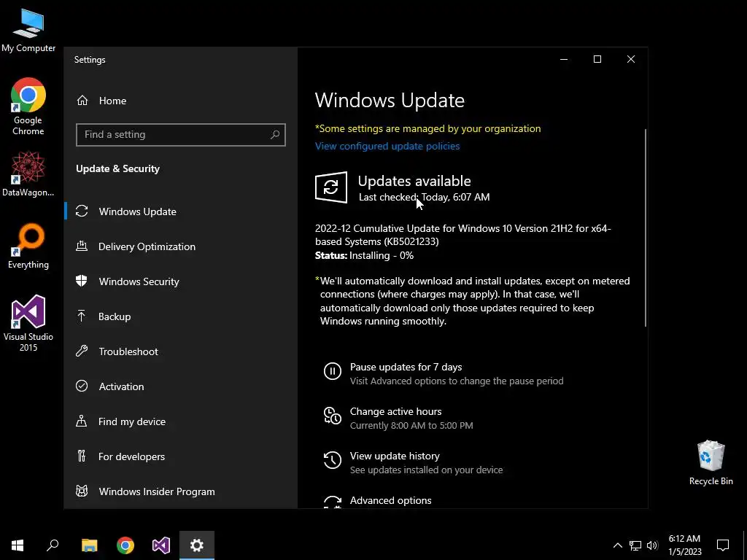Image resolution: width=747 pixels, height=560 pixels.
Task: Focus the Find a setting search box
Action: [x=181, y=135]
